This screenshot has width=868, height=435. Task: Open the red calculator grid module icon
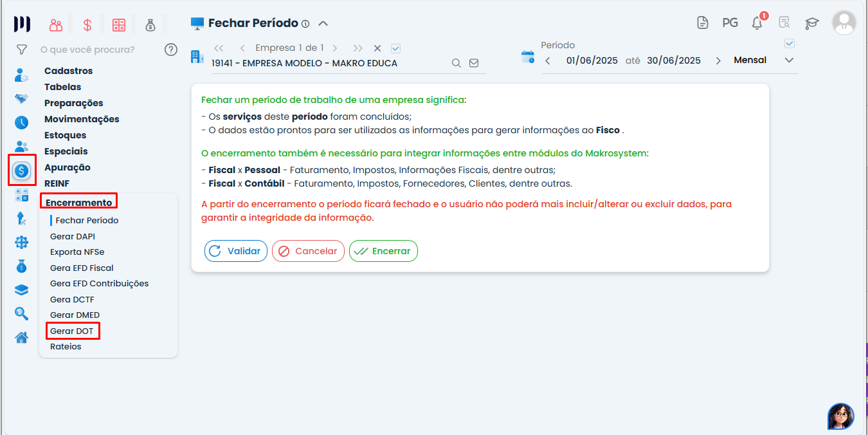tap(119, 25)
